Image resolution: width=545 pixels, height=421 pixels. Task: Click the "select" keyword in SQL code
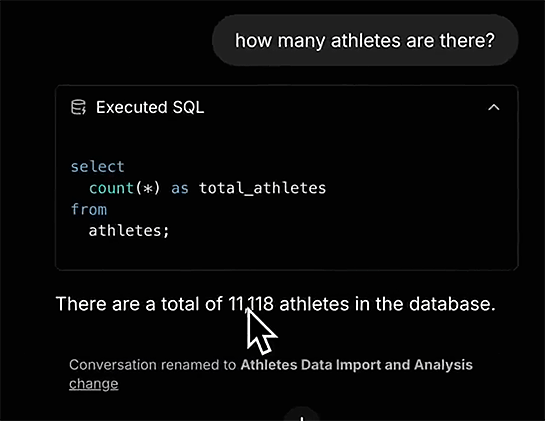(x=97, y=167)
